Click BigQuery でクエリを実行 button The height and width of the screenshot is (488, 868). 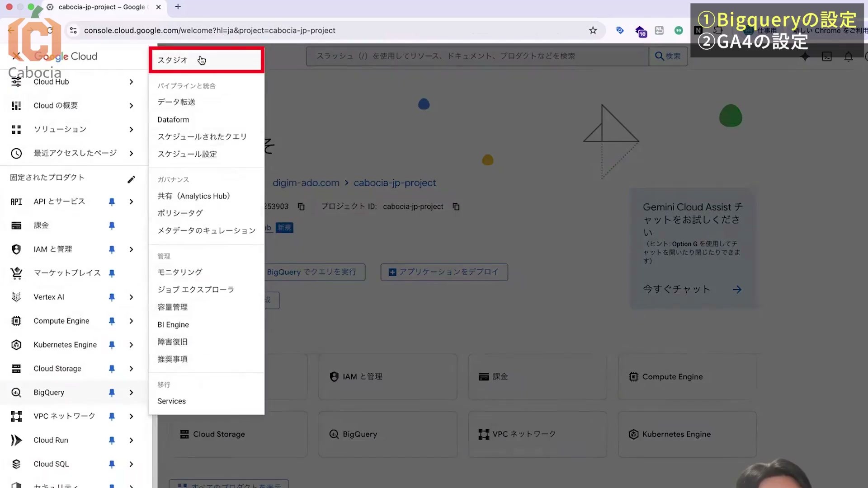coord(315,272)
